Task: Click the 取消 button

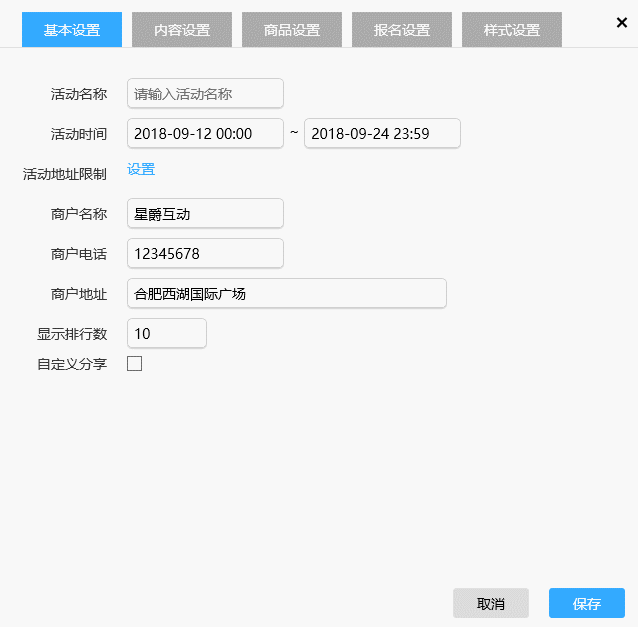Action: pyautogui.click(x=491, y=603)
